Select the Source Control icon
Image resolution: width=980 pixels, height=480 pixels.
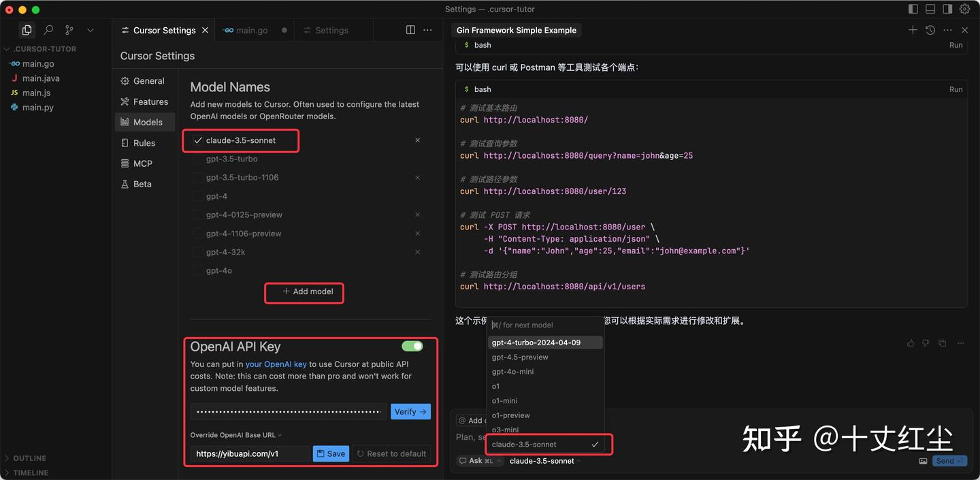69,30
